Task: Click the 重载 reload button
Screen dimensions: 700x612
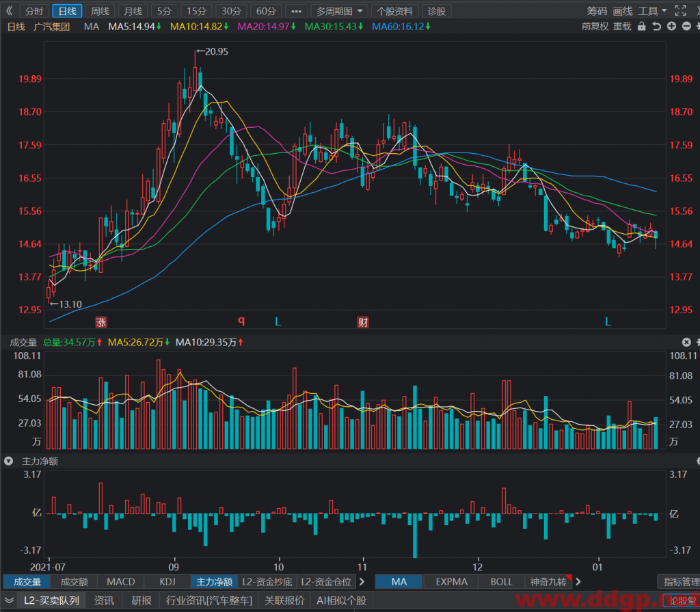Action: pyautogui.click(x=622, y=27)
